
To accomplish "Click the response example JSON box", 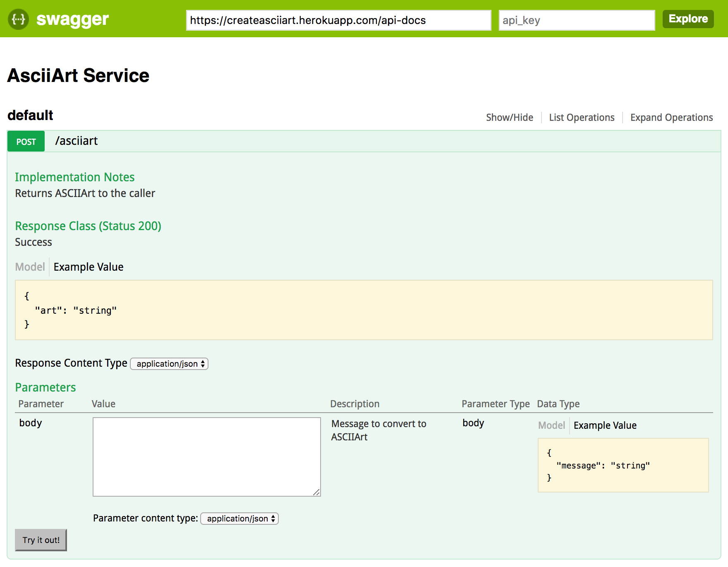I will (x=364, y=310).
